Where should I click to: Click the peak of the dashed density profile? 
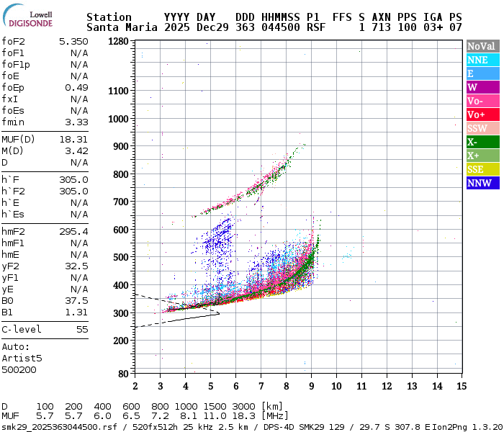point(219,313)
